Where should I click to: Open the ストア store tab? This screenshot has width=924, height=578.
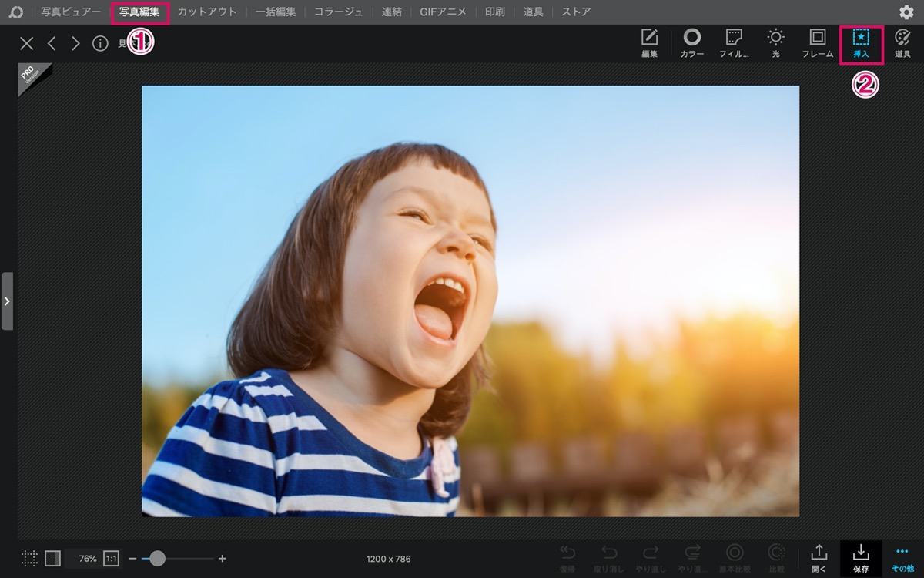[576, 12]
